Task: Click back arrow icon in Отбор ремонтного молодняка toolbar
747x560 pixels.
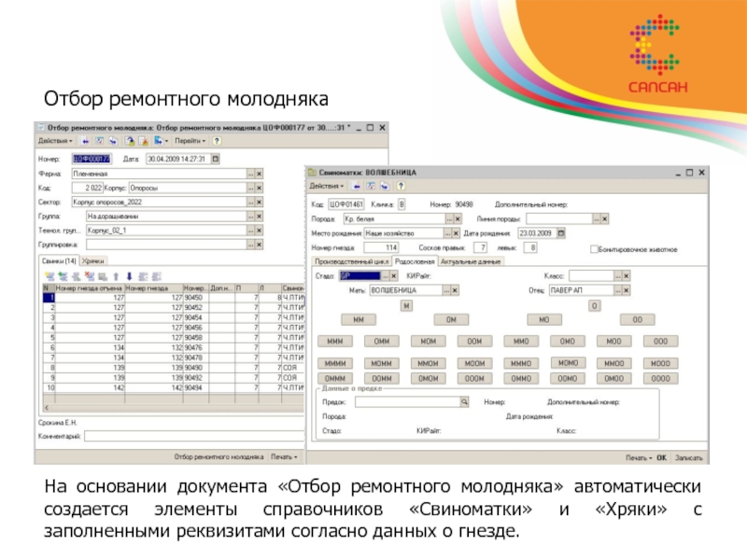Action: pos(85,141)
